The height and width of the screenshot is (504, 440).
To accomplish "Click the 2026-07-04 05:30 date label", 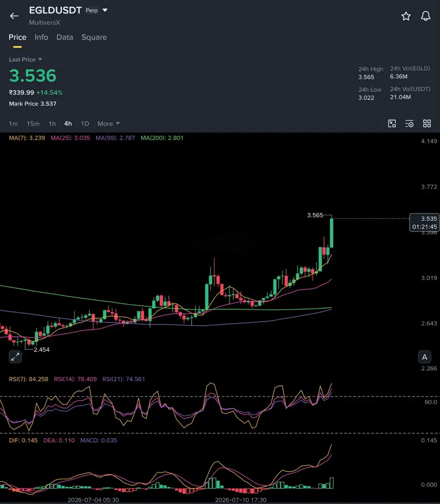I will coord(93,500).
